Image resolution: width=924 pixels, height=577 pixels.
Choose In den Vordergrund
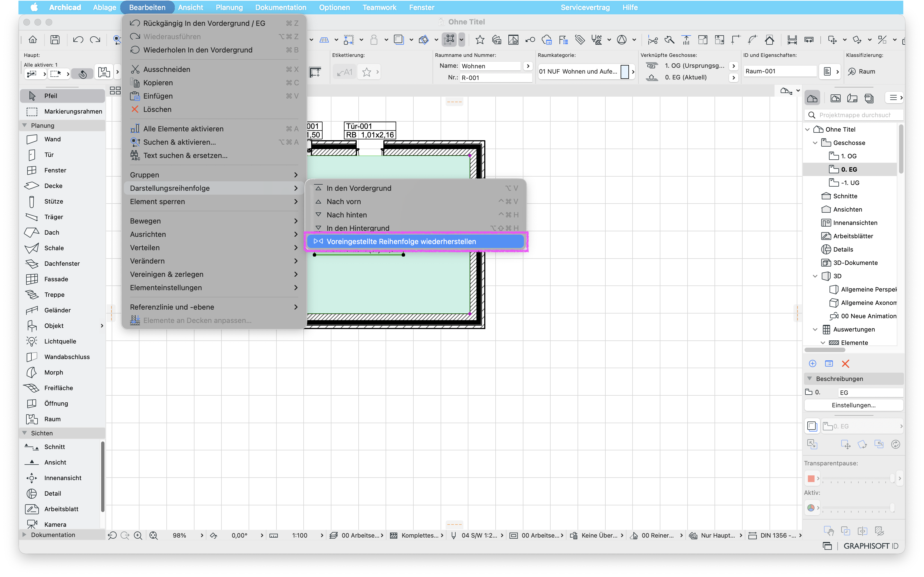pos(415,188)
